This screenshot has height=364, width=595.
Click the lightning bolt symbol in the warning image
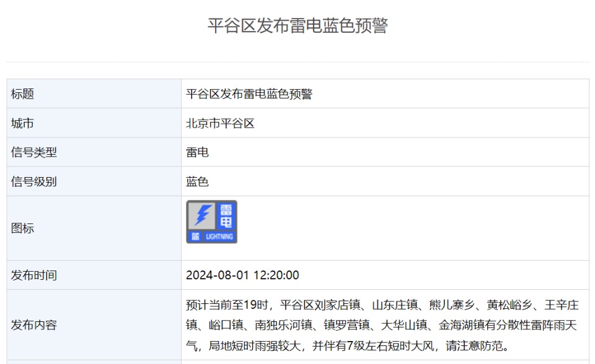pos(203,215)
